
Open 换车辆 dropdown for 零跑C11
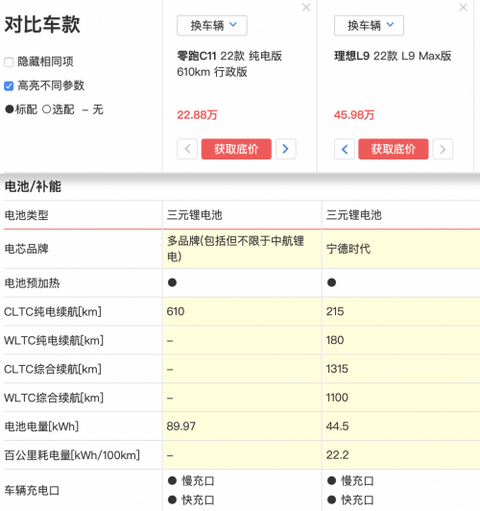pos(212,25)
